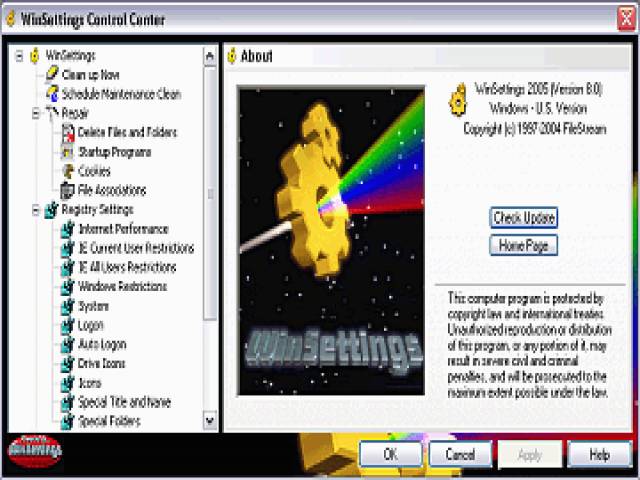Open Auto Logon settings
640x480 pixels.
coord(102,344)
